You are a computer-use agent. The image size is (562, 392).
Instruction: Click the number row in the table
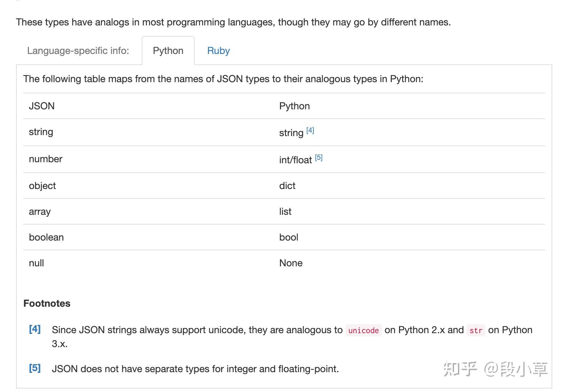click(45, 159)
